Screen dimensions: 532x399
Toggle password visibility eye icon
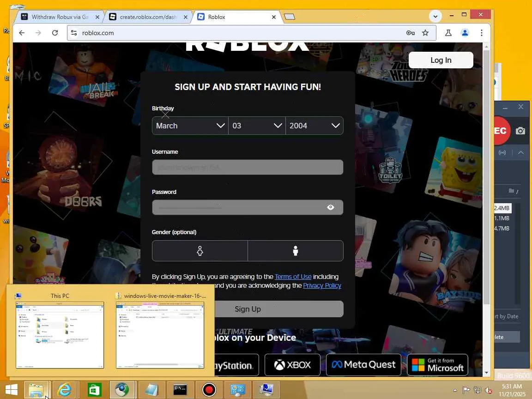point(331,207)
